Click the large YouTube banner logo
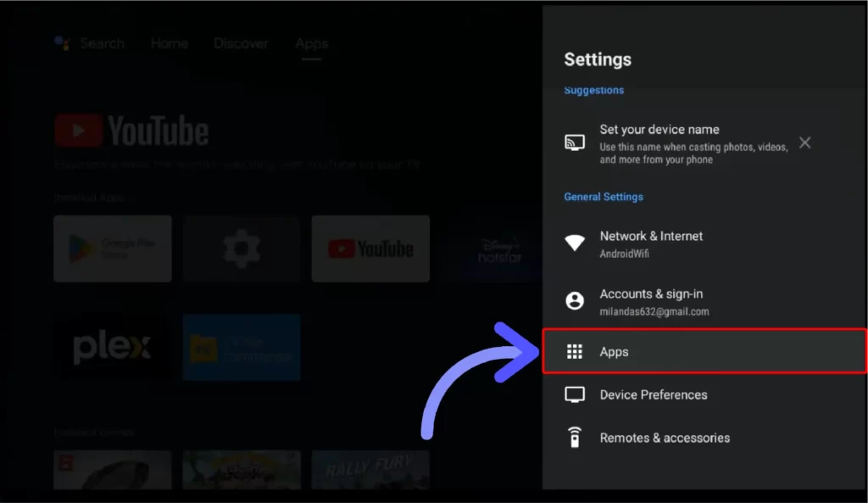The height and width of the screenshot is (503, 868). coord(131,131)
